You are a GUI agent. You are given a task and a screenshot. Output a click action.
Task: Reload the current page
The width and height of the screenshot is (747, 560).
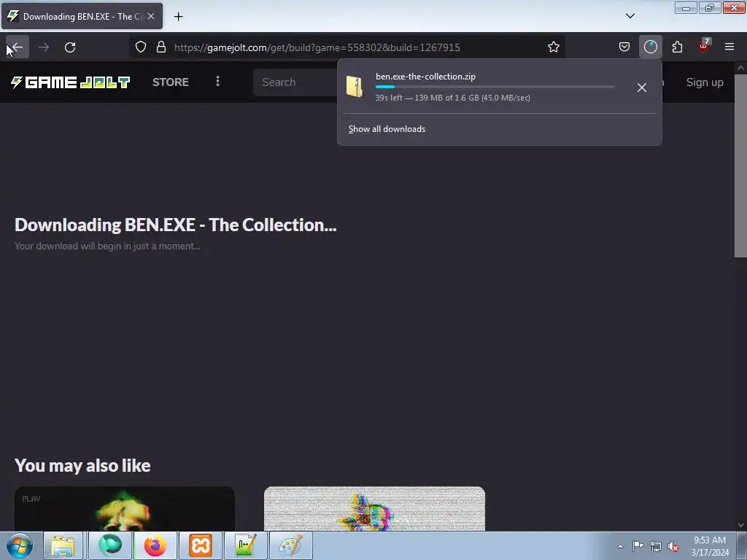70,47
